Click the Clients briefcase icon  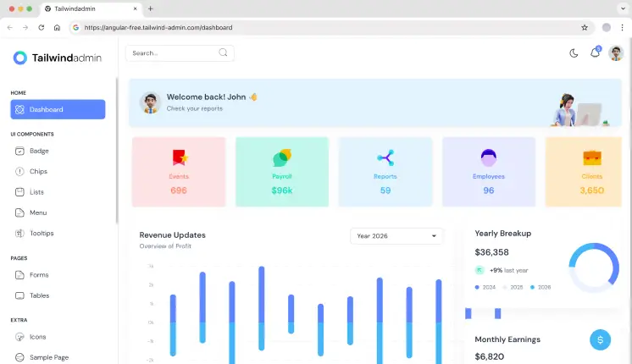click(x=591, y=157)
